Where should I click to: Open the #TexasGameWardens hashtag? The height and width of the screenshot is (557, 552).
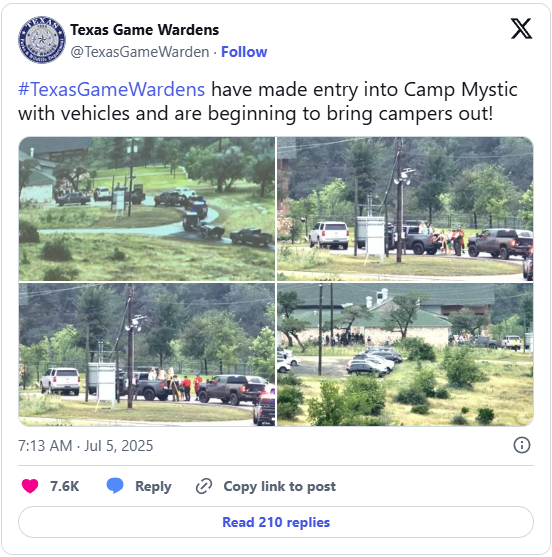coord(112,89)
